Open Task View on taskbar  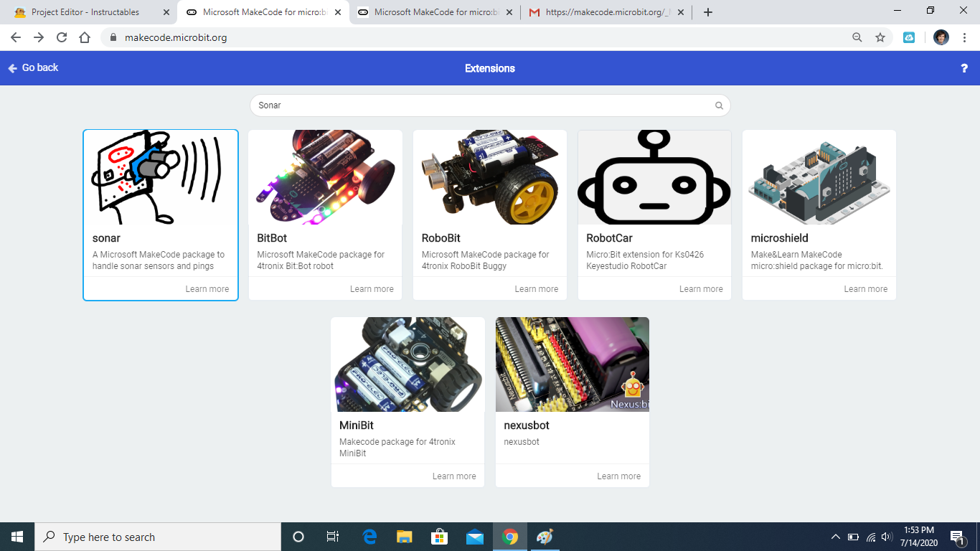click(x=333, y=537)
